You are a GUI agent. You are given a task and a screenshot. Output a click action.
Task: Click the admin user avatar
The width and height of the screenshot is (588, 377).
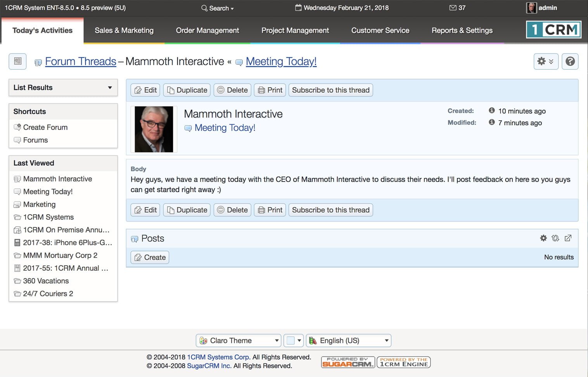click(531, 8)
